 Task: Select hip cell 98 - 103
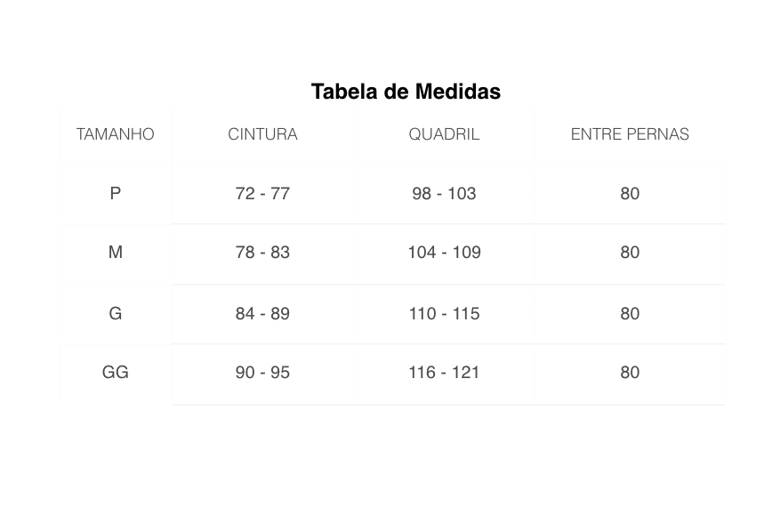(x=444, y=193)
